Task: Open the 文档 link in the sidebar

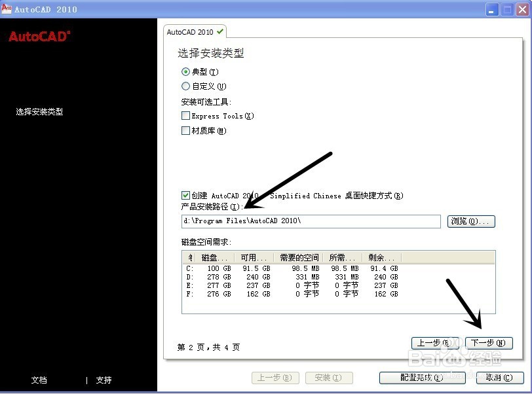Action: point(39,380)
